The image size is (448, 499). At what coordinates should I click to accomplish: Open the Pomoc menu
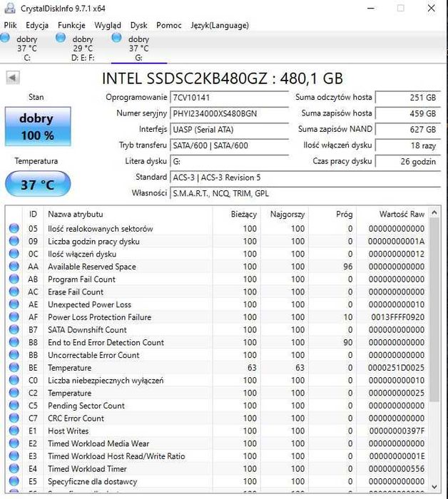(x=169, y=25)
